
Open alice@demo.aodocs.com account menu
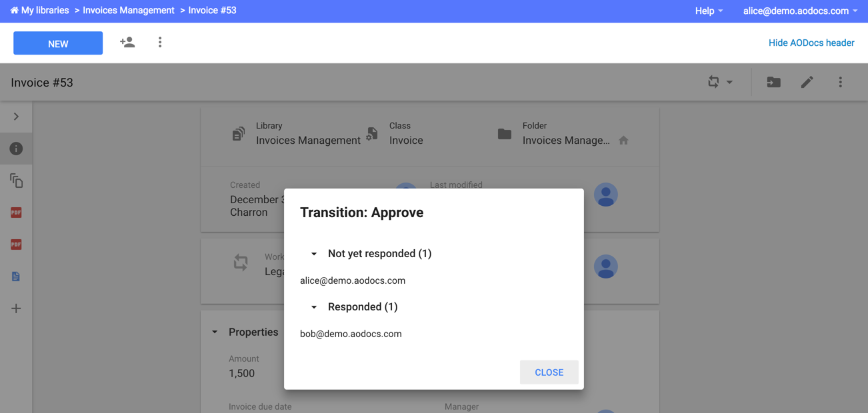pyautogui.click(x=800, y=11)
